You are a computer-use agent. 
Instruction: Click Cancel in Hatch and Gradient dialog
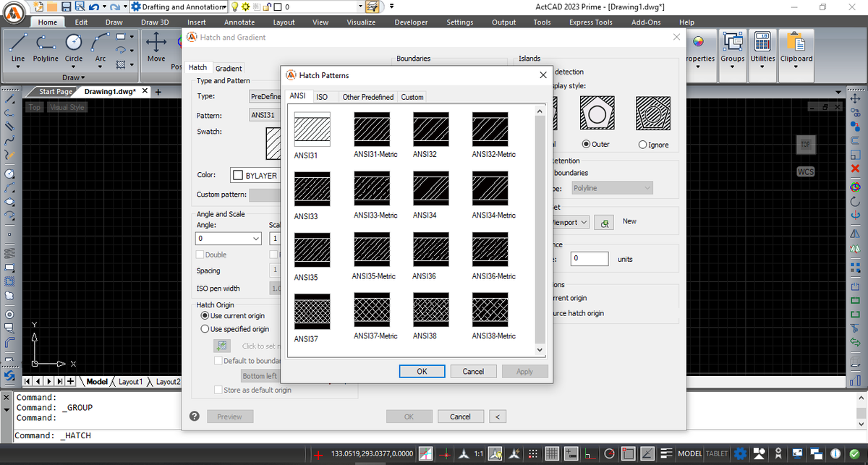[460, 417]
